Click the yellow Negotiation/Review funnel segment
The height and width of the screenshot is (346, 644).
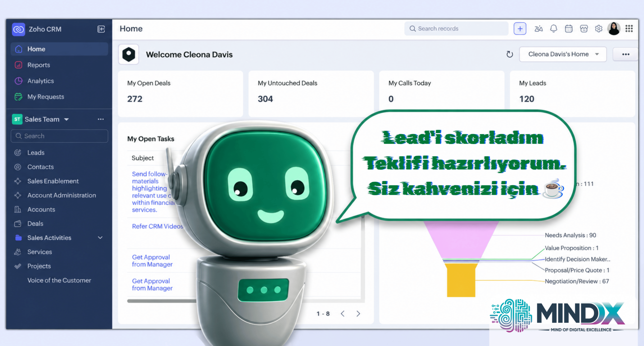[461, 280]
